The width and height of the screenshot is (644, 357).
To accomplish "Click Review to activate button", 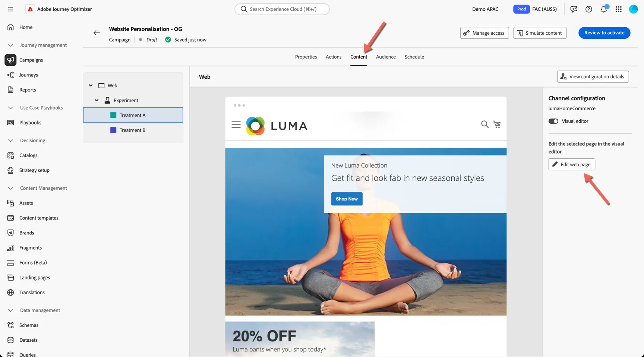I will coord(604,33).
